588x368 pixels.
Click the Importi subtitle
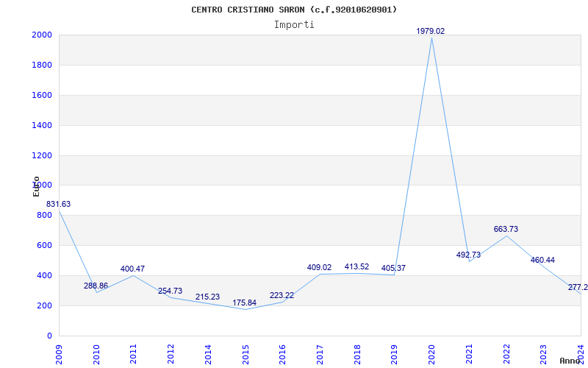294,25
